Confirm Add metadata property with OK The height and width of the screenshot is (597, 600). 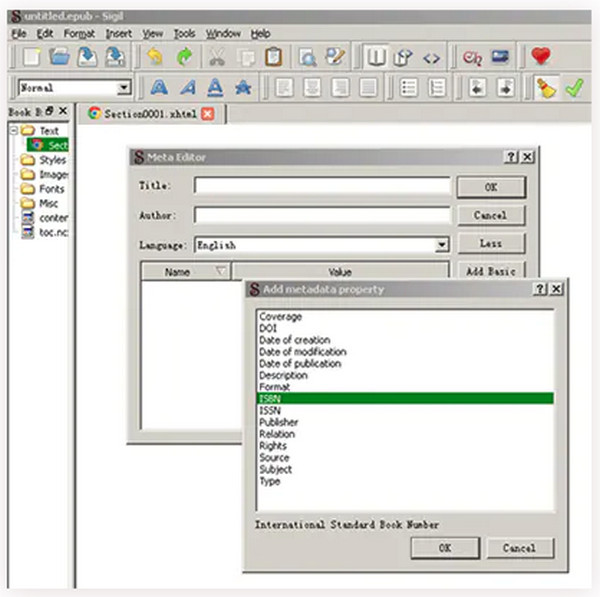(445, 548)
